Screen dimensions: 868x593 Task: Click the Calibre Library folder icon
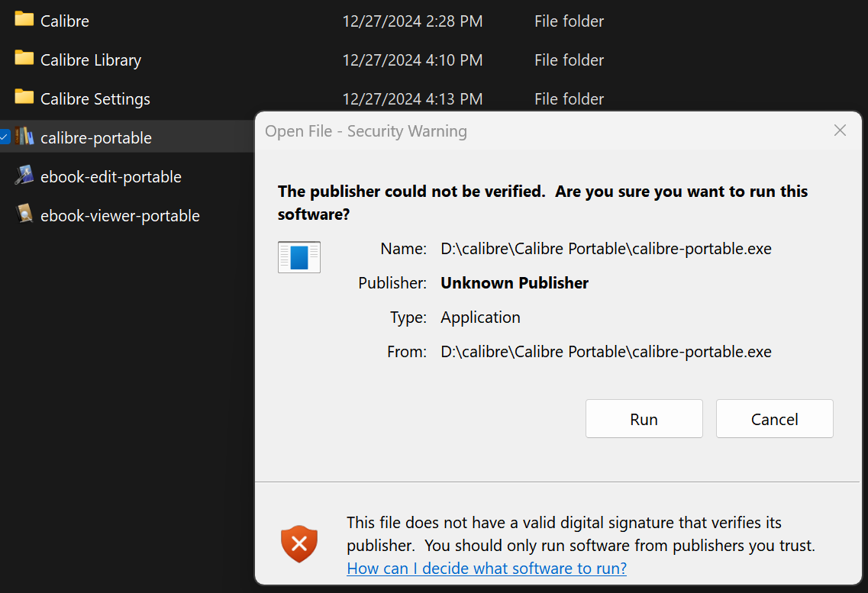[x=24, y=58]
